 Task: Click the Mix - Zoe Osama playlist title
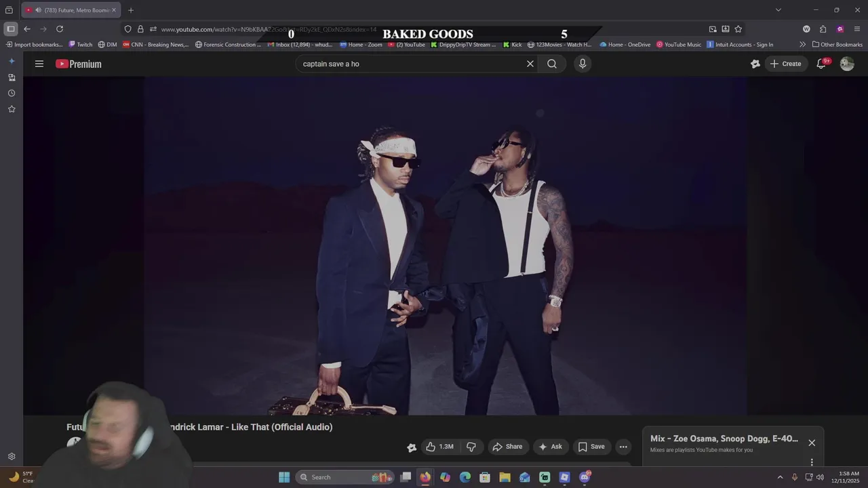click(x=724, y=439)
